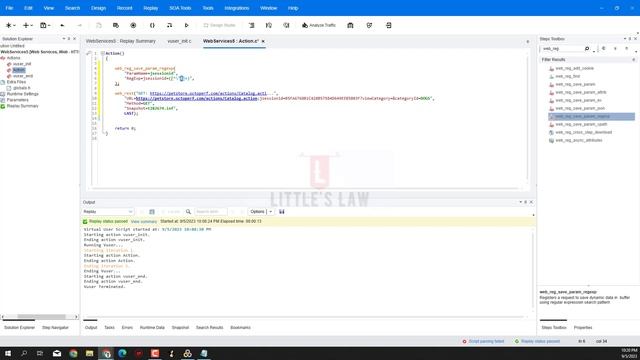
Task: Select web_reg_save_param_json step
Action: pyautogui.click(x=580, y=109)
